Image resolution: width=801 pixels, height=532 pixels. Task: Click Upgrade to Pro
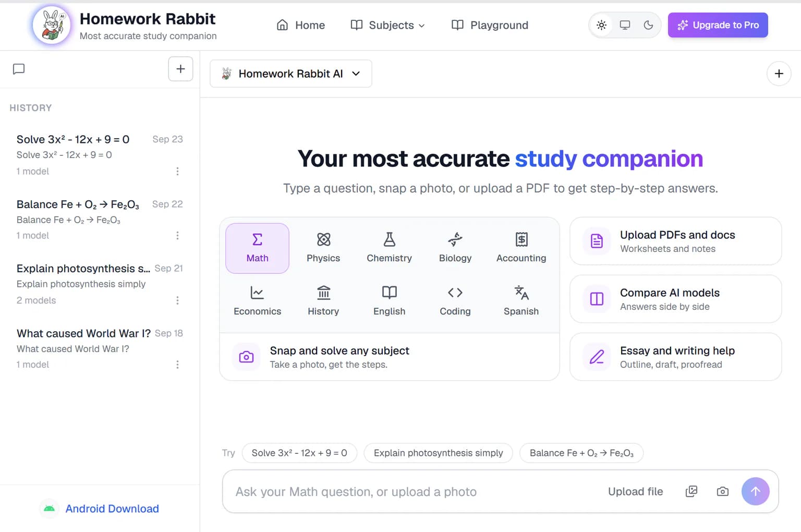[718, 25]
